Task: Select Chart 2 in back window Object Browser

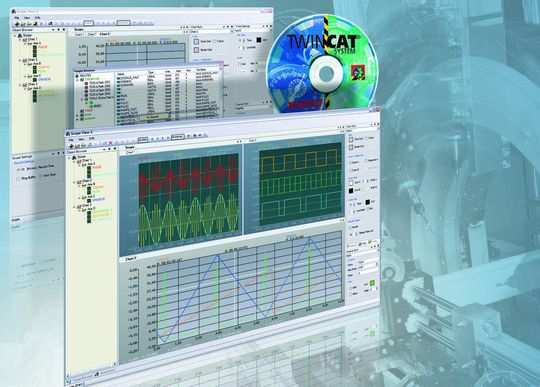Action: (31, 60)
